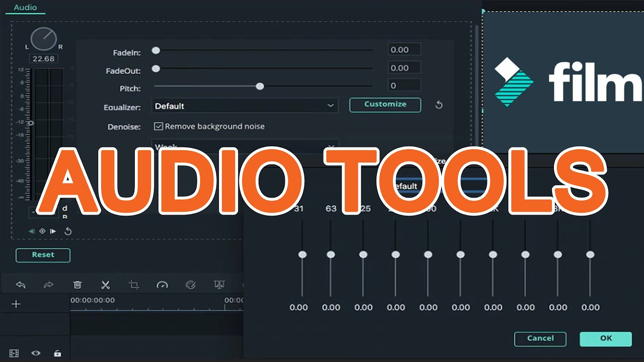Toggle the track visibility eye icon
The height and width of the screenshot is (362, 644).
pyautogui.click(x=36, y=353)
